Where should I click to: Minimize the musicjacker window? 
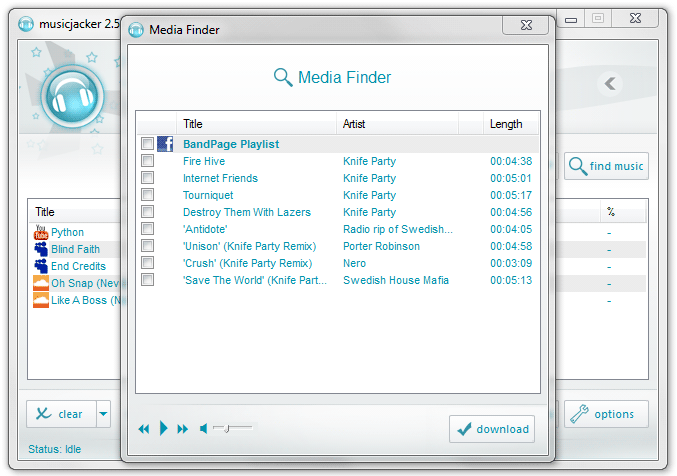(571, 19)
